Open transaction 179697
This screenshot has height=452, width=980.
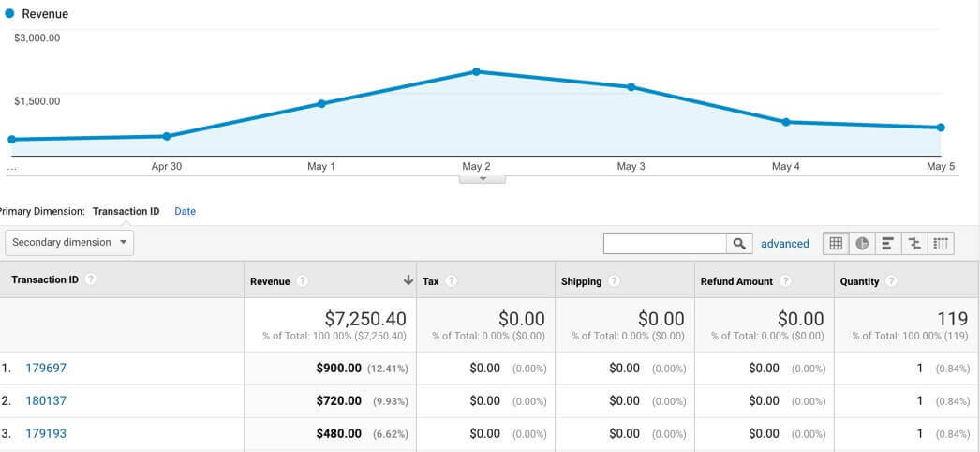pyautogui.click(x=46, y=369)
